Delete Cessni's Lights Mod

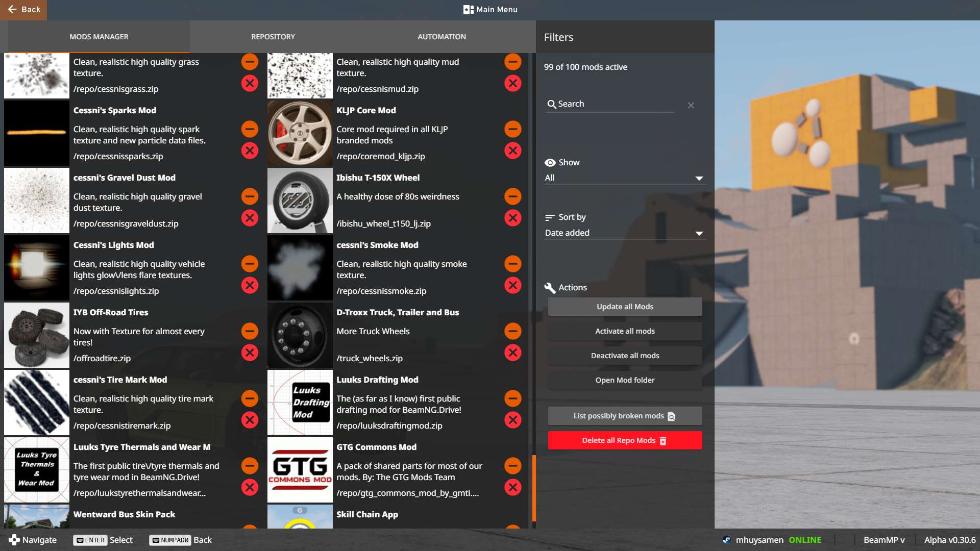(x=250, y=285)
